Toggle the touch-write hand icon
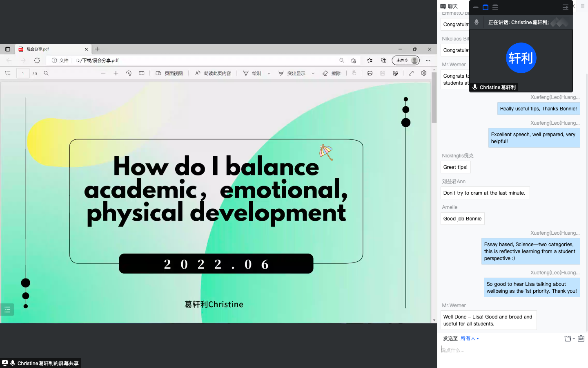588x368 pixels. pyautogui.click(x=354, y=73)
